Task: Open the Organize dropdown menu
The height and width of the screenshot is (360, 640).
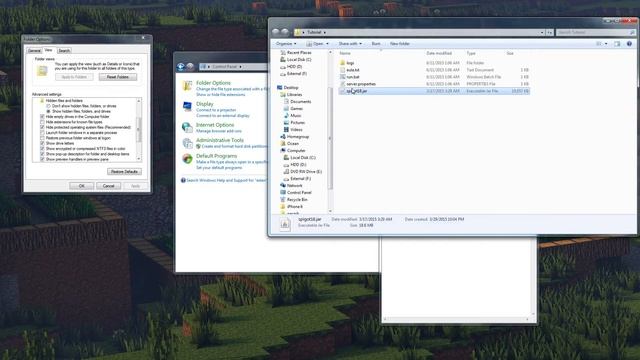Action: tap(286, 44)
